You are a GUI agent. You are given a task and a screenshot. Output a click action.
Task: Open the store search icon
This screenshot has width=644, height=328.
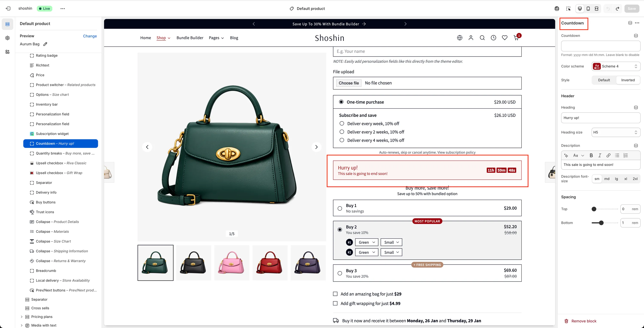click(482, 38)
